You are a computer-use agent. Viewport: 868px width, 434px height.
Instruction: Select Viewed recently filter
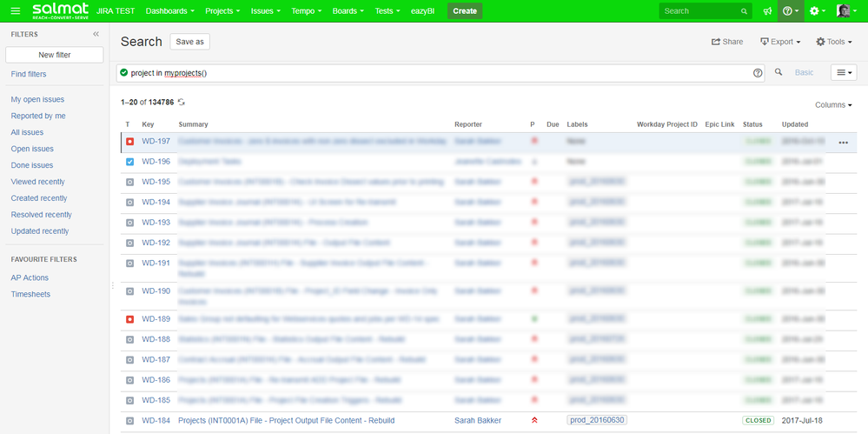tap(37, 182)
